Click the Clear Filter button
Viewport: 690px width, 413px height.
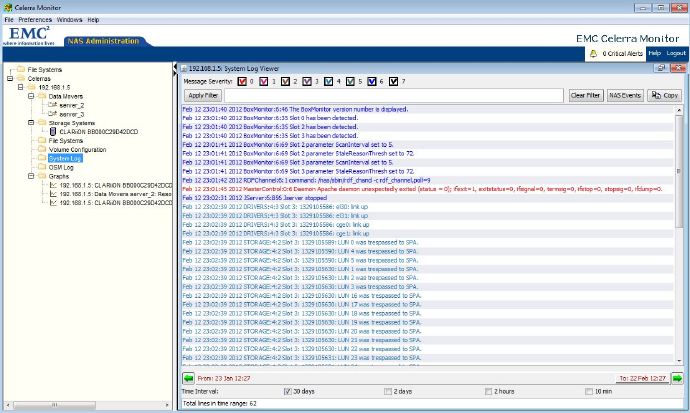tap(585, 95)
